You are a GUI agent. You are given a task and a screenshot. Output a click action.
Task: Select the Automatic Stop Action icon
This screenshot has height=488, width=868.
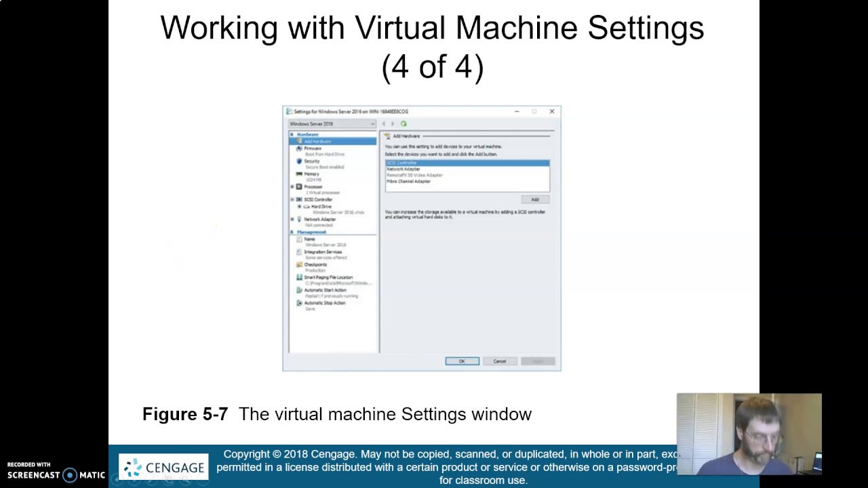pyautogui.click(x=299, y=303)
